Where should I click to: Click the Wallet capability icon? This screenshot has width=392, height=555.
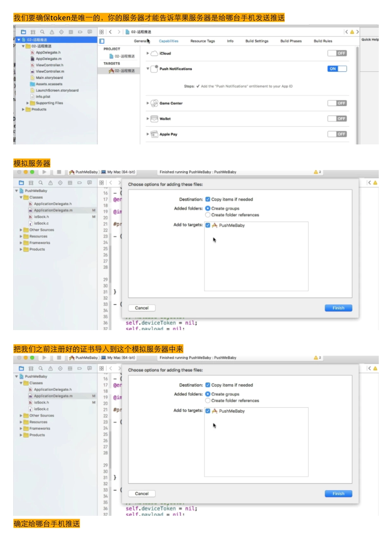(154, 119)
